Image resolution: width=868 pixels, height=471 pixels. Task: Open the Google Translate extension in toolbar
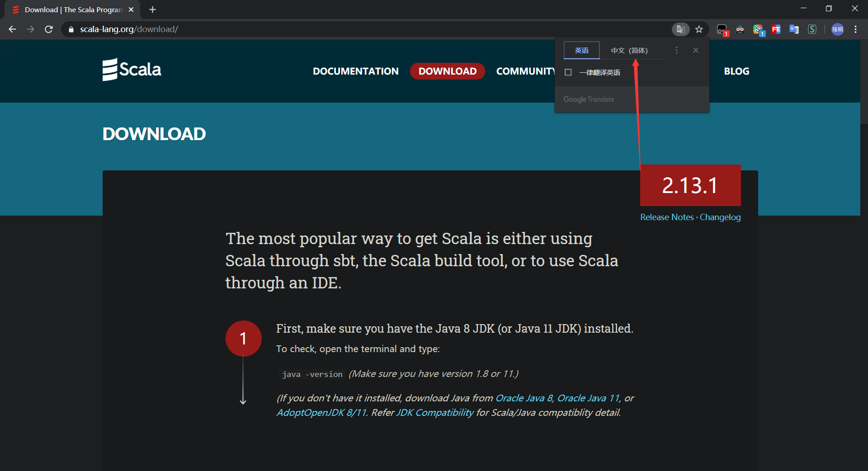(x=794, y=29)
